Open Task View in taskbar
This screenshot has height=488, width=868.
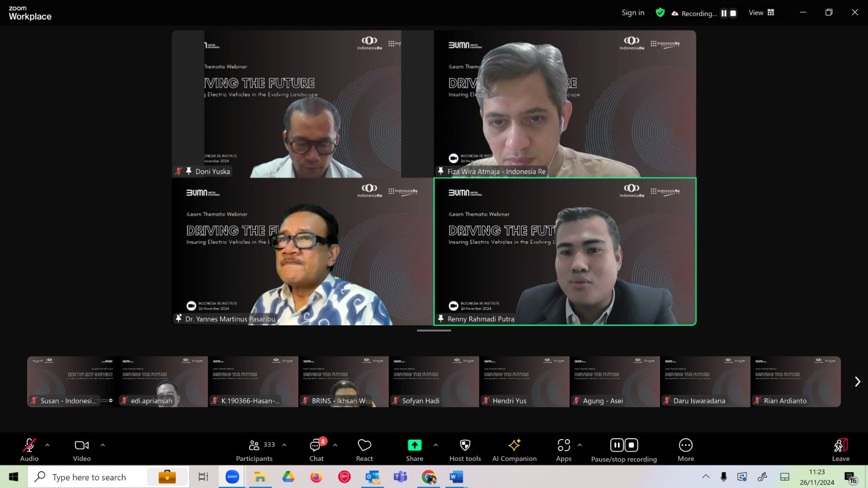pos(203,477)
